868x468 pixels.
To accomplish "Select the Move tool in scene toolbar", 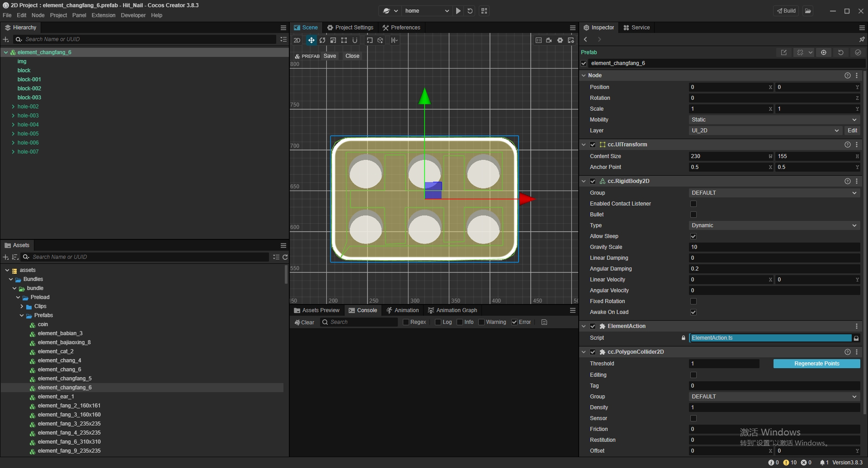I will click(x=311, y=40).
